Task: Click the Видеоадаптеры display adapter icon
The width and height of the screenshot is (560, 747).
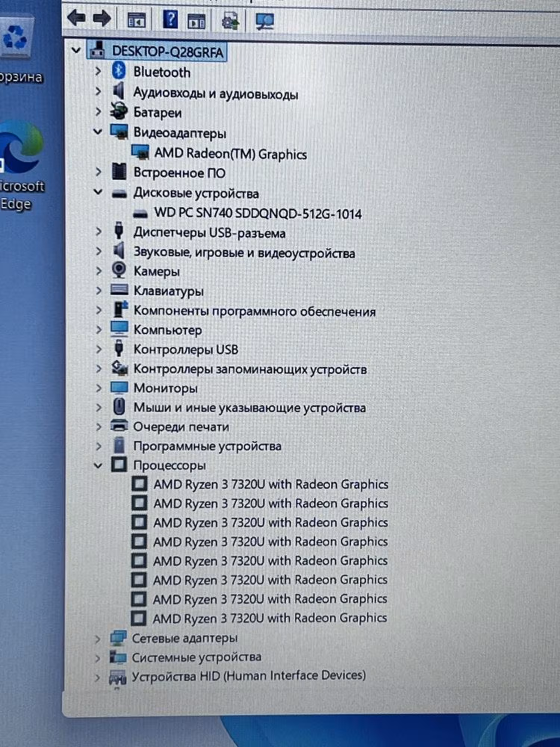Action: (x=119, y=132)
